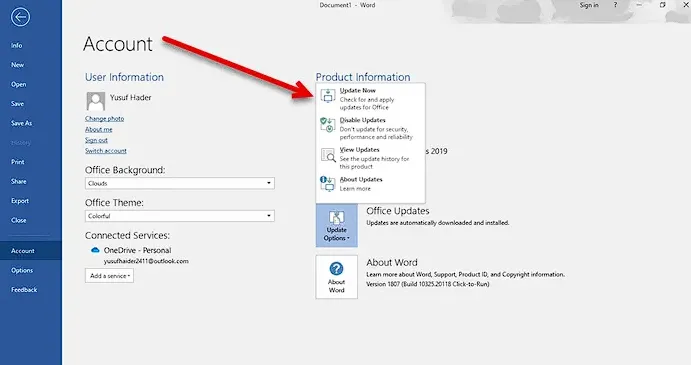Open Help question mark in title bar
This screenshot has height=365, width=691.
point(616,5)
